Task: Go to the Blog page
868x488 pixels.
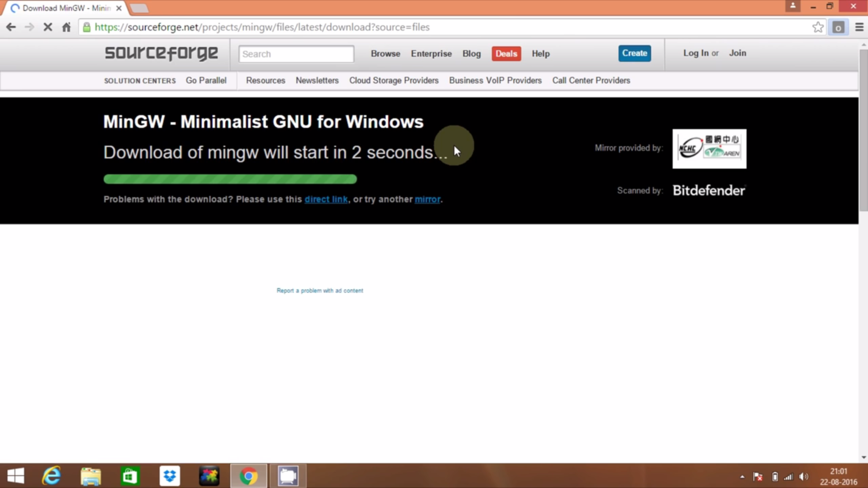Action: pos(471,54)
